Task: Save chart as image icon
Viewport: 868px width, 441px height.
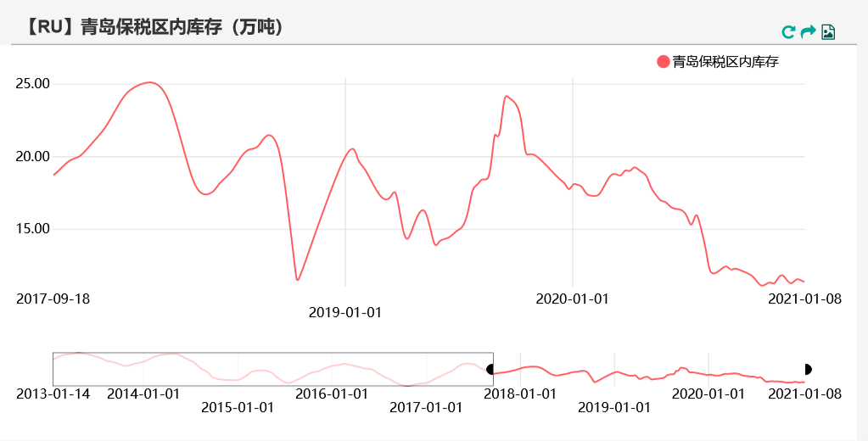Action: 828,32
